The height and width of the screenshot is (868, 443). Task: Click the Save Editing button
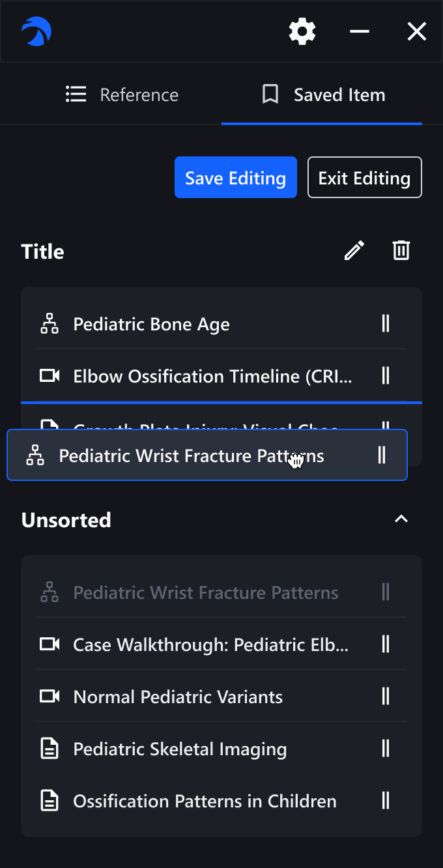tap(236, 177)
